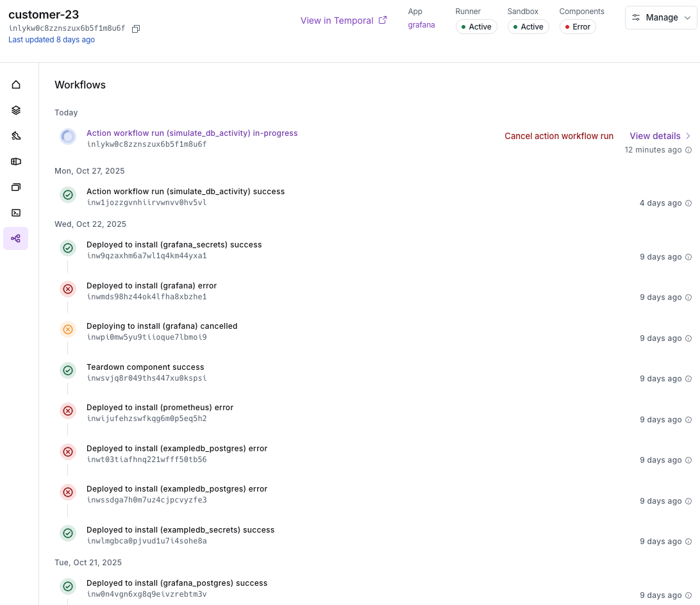Open the Home section in the sidebar

click(15, 84)
